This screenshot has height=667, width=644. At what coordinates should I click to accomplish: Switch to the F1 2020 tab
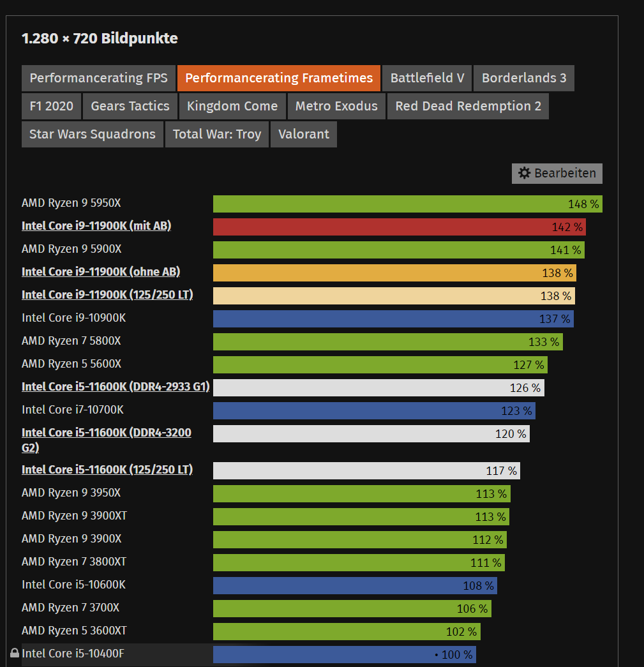coord(51,106)
